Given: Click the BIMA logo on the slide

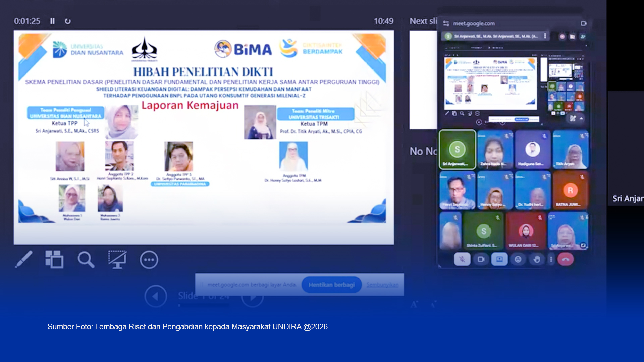Looking at the screenshot, I should click(x=243, y=49).
